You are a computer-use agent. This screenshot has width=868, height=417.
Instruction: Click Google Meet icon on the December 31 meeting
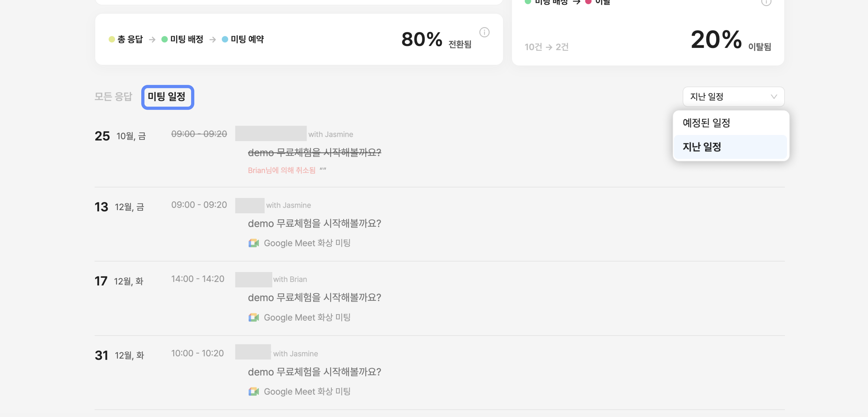pyautogui.click(x=253, y=391)
